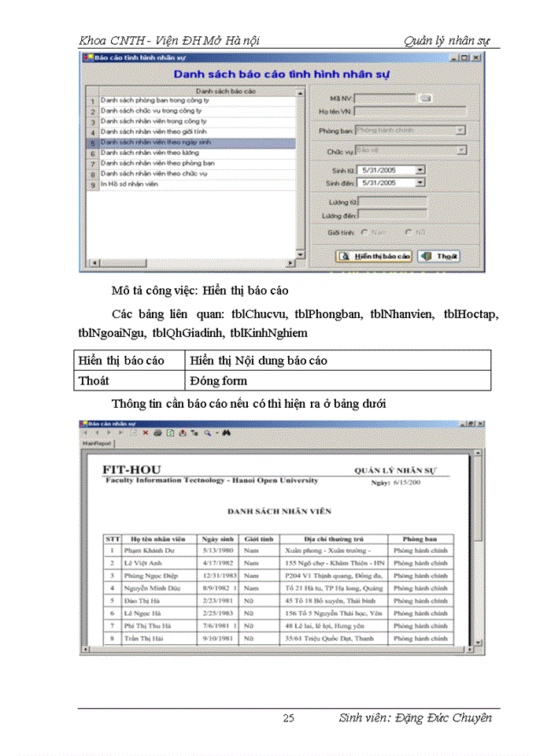Click scroll-up arrow of report list
551x756 pixels.
pos(301,92)
